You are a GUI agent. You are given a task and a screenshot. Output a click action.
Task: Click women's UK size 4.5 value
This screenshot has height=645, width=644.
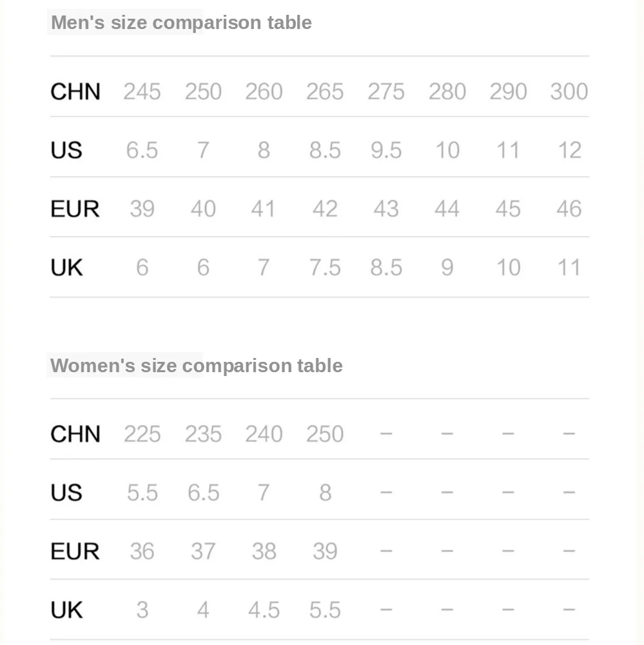(264, 610)
